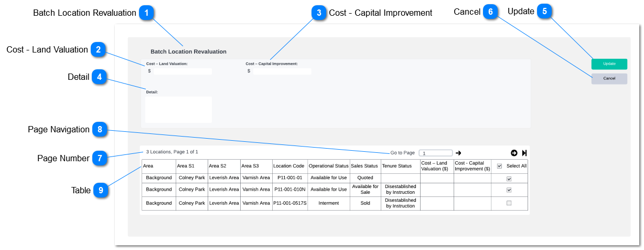Click inside the Detail text area

tap(179, 109)
